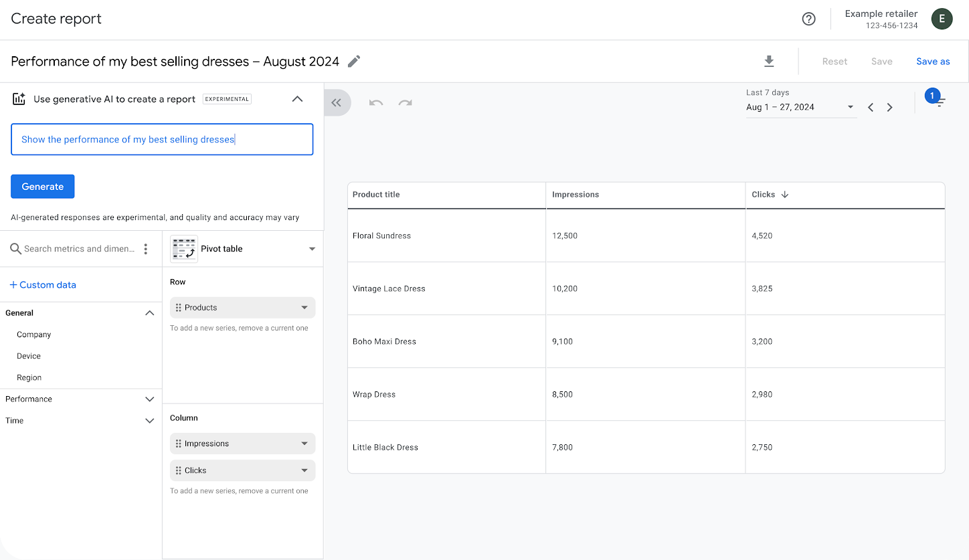Select the Region dimension
Viewport: 969px width, 560px height.
29,377
